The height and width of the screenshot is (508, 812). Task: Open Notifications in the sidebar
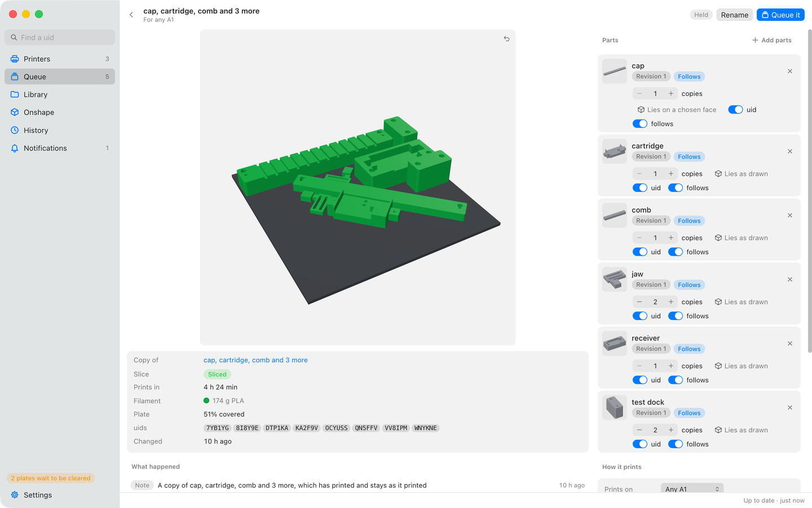pyautogui.click(x=60, y=148)
